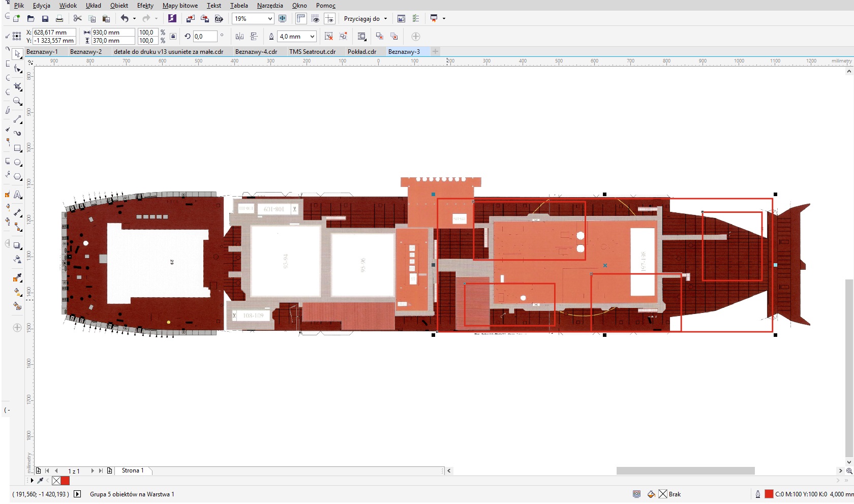Select the Eyedropper tool
Viewport: 854px width, 504px height.
(x=17, y=278)
